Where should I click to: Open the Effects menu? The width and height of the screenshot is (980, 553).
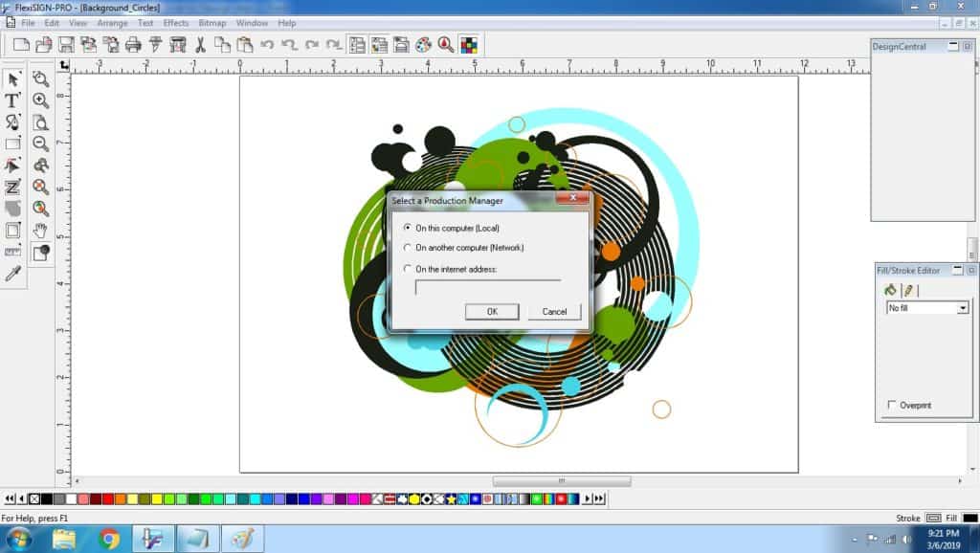pos(176,23)
